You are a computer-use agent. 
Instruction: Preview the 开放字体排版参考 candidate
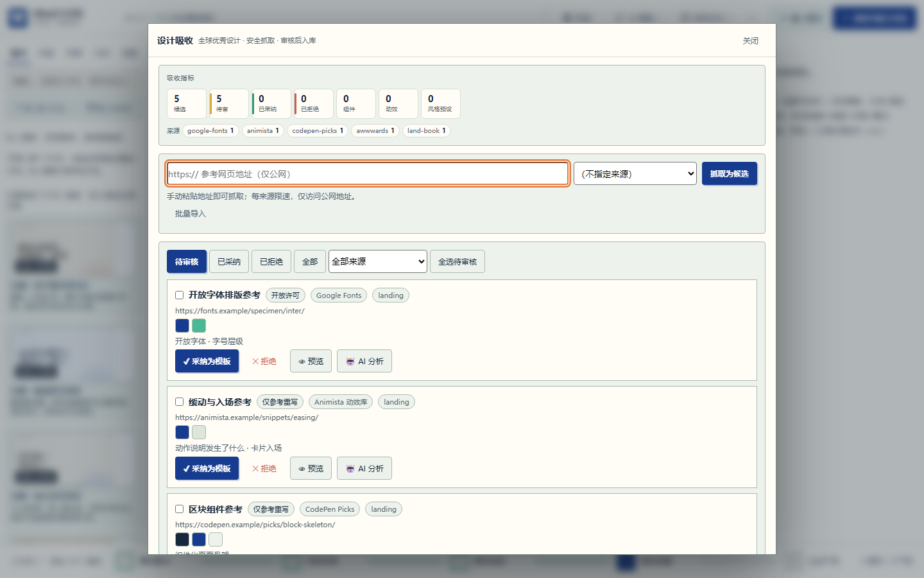pyautogui.click(x=311, y=361)
